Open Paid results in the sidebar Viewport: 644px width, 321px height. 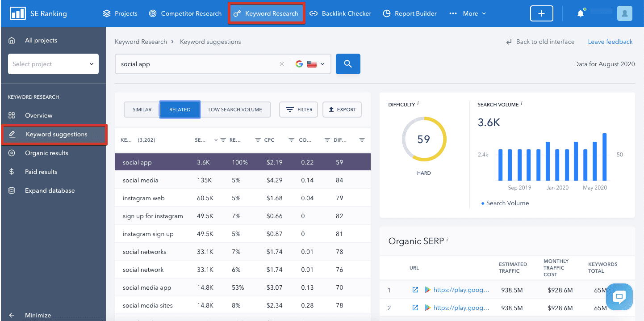pyautogui.click(x=41, y=172)
